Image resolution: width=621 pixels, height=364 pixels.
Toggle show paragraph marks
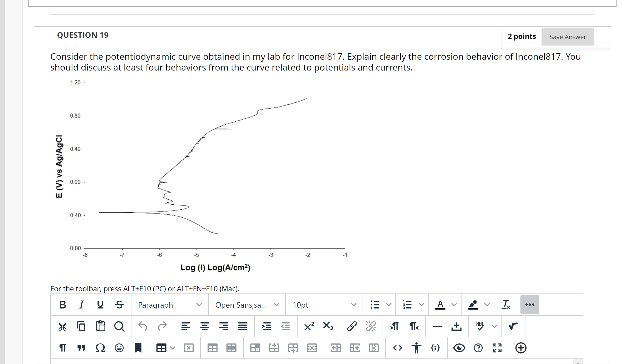coord(63,348)
